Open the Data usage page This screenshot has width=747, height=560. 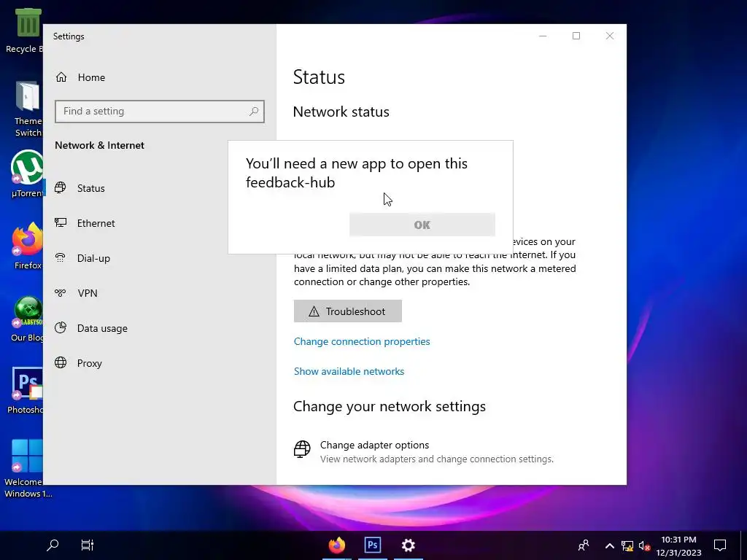pos(102,328)
